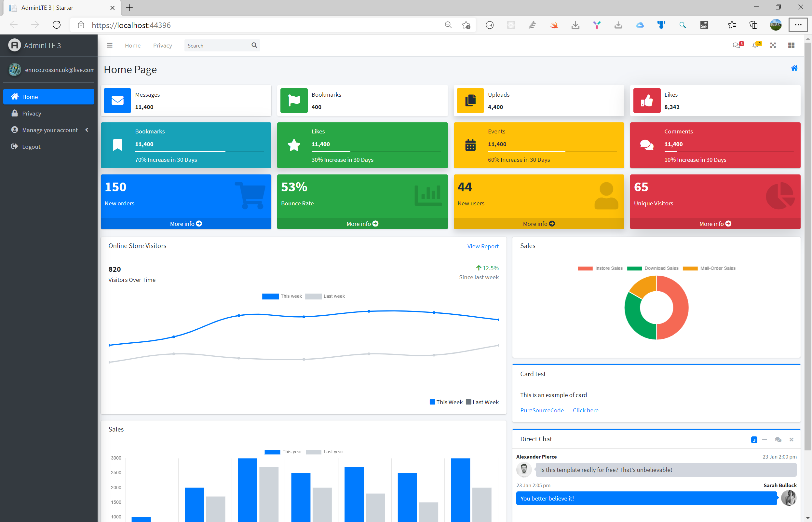Select Privacy in the sidebar
The width and height of the screenshot is (812, 522).
click(32, 114)
